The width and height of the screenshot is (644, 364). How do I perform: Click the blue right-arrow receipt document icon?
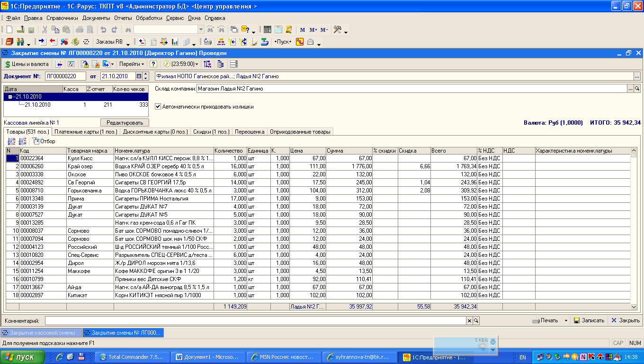tap(42, 42)
